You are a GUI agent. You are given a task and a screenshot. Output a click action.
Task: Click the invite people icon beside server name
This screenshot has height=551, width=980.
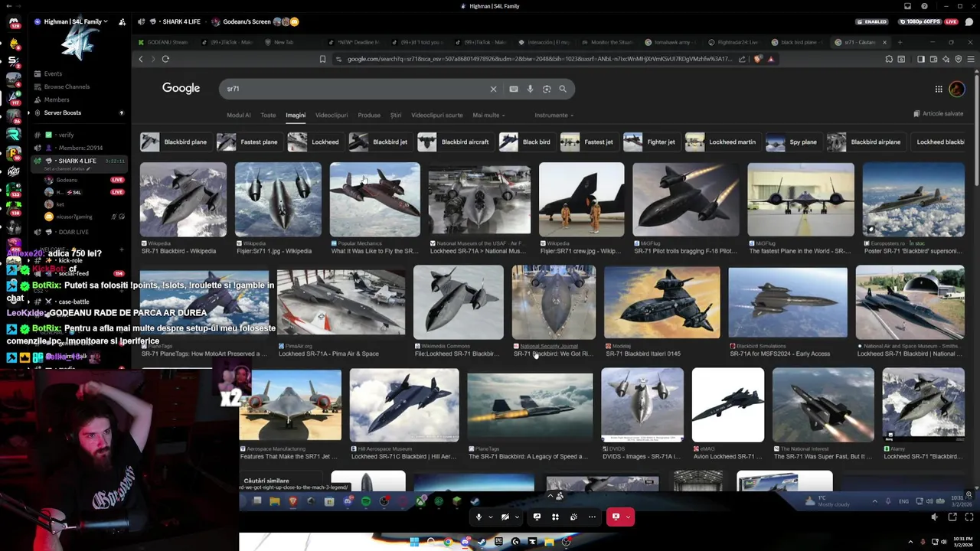[122, 21]
